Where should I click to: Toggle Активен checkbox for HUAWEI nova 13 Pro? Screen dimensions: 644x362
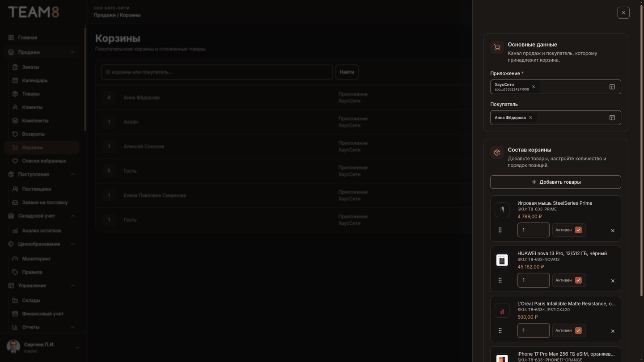pos(578,280)
